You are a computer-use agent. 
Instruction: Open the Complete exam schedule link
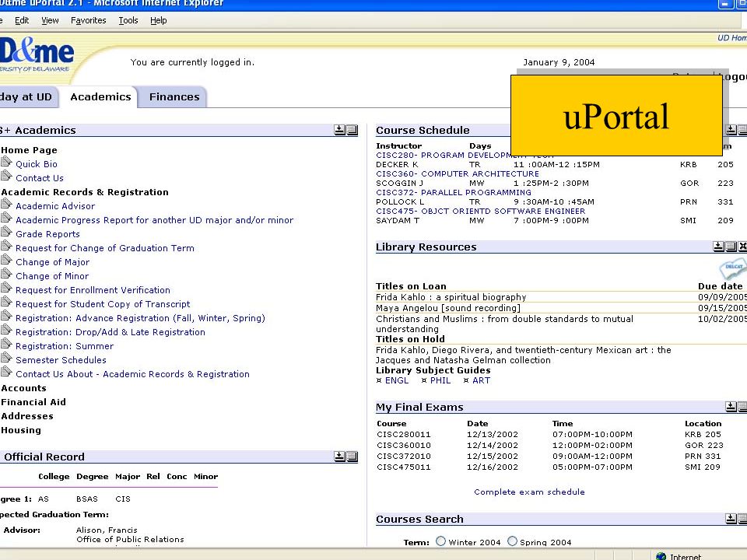529,492
